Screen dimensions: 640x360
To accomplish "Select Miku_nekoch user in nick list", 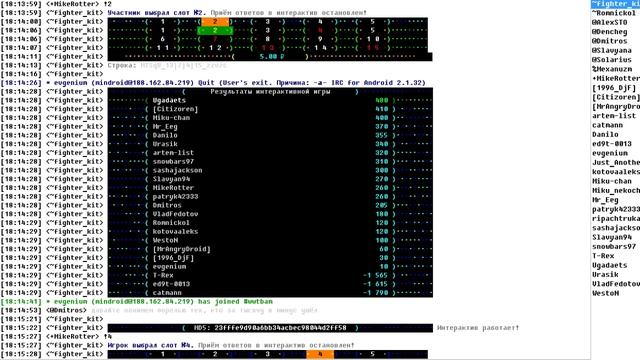I will pos(616,191).
